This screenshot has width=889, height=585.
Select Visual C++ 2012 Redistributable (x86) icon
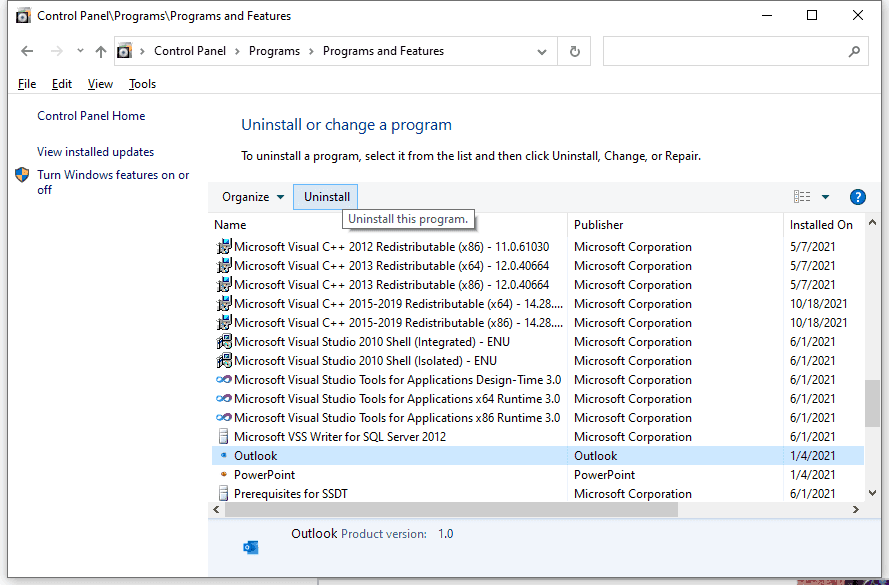224,247
